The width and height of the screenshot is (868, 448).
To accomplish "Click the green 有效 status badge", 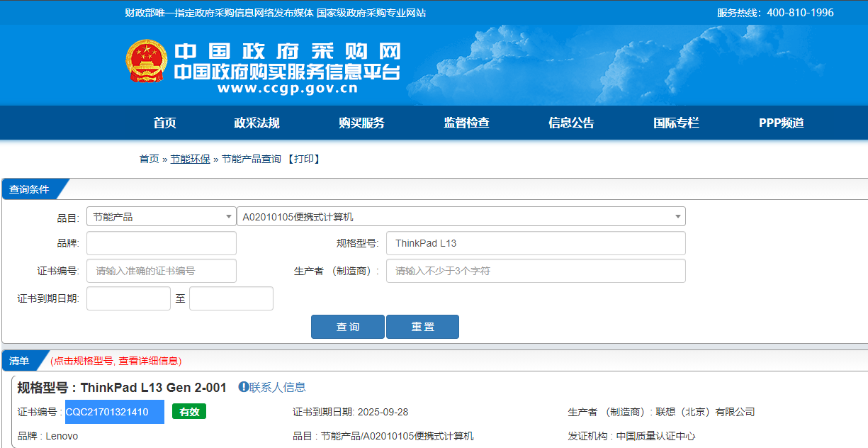I will pyautogui.click(x=189, y=412).
